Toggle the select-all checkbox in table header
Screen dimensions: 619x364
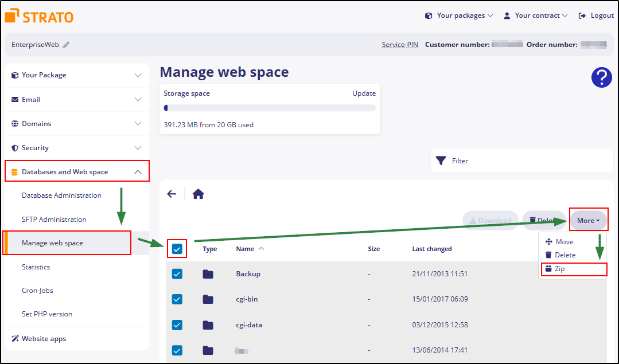[177, 249]
